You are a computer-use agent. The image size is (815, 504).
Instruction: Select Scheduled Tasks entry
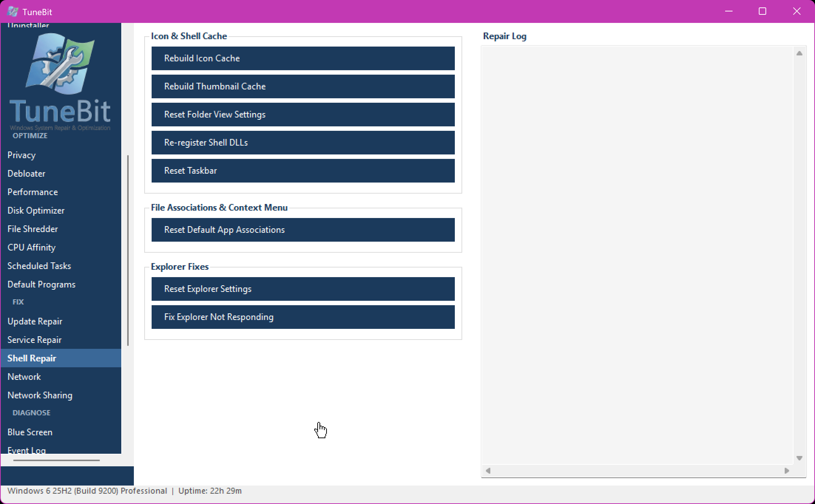tap(61, 266)
